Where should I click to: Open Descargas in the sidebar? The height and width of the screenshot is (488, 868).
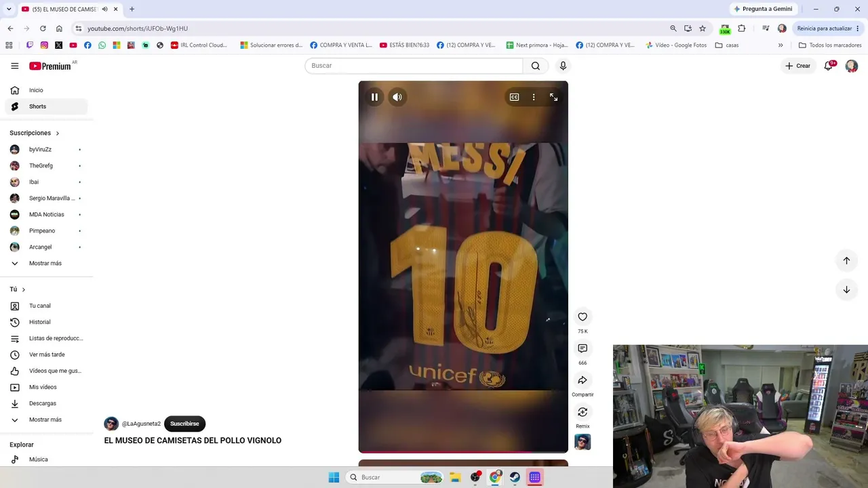click(x=47, y=403)
